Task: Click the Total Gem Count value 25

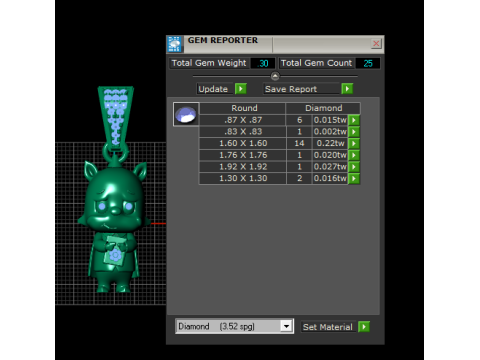Action: (x=368, y=63)
